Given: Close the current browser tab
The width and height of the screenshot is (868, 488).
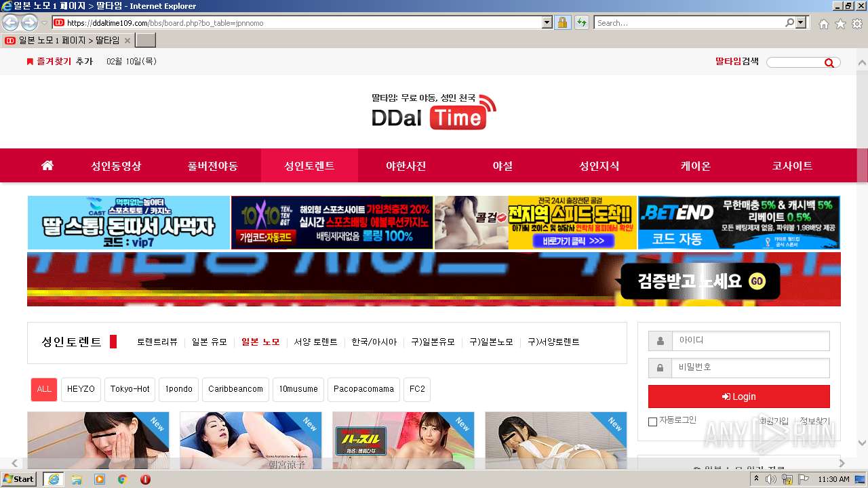Looking at the screenshot, I should click(x=127, y=41).
